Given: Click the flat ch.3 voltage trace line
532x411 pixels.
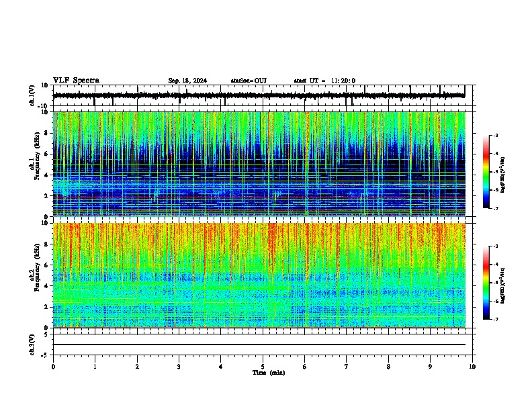Looking at the screenshot, I should tap(259, 345).
